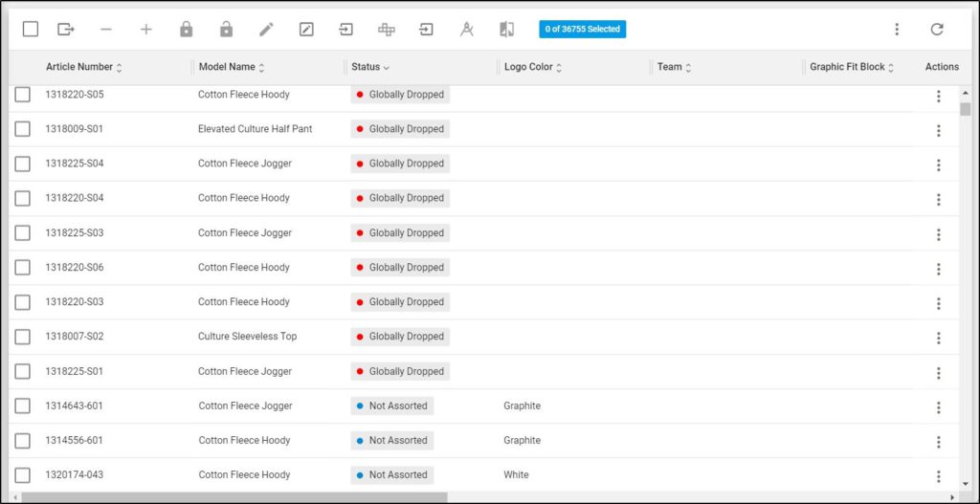Screen dimensions: 980x504
Task: Select the row checkbox for 1318220-S06
Action: [x=23, y=267]
